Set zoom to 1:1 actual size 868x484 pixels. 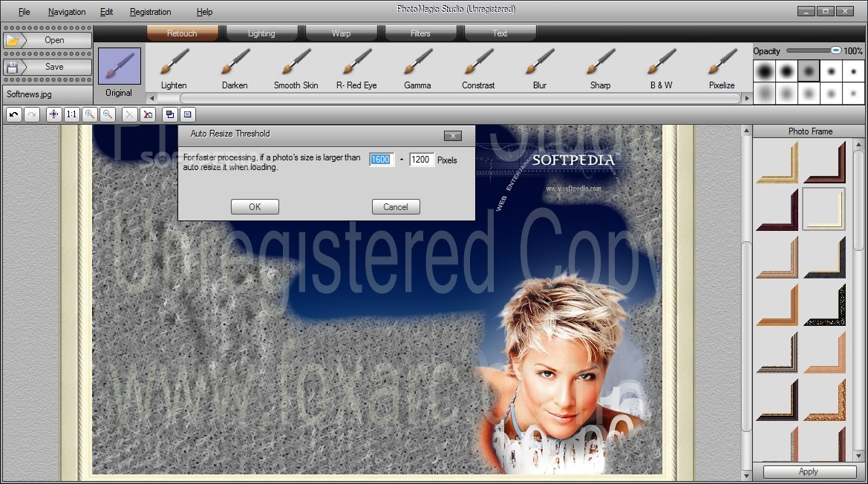pos(71,114)
